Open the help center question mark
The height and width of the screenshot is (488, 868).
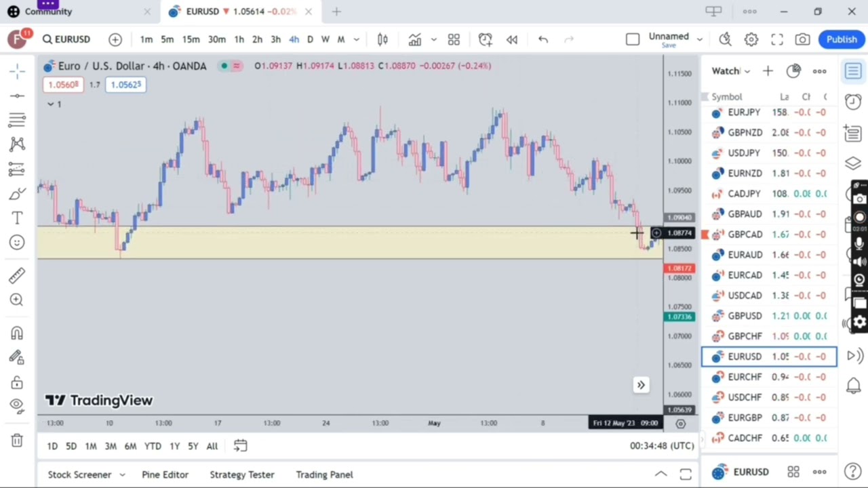coord(853,472)
